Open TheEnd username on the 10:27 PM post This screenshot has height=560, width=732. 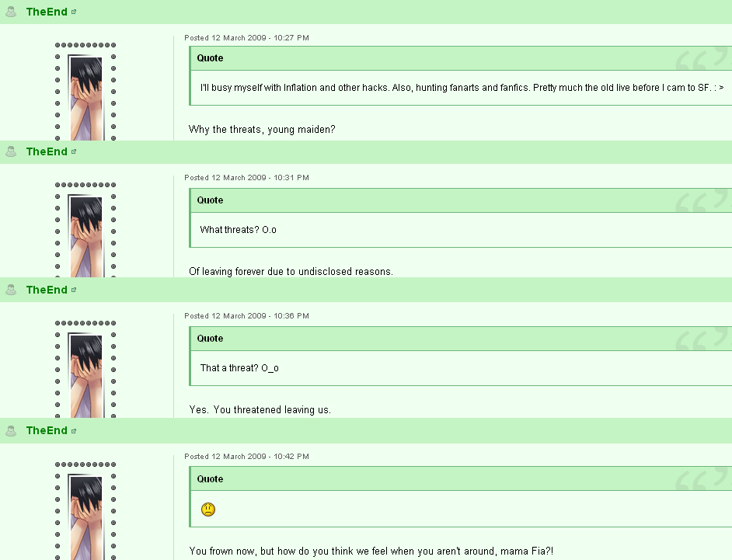(47, 12)
